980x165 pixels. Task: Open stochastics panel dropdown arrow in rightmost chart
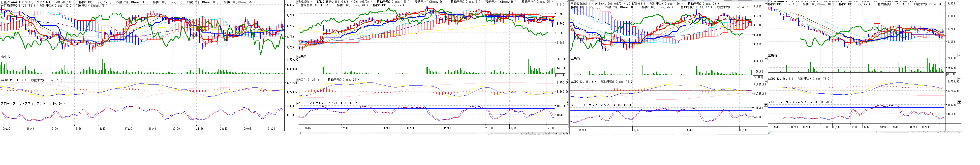(959, 102)
